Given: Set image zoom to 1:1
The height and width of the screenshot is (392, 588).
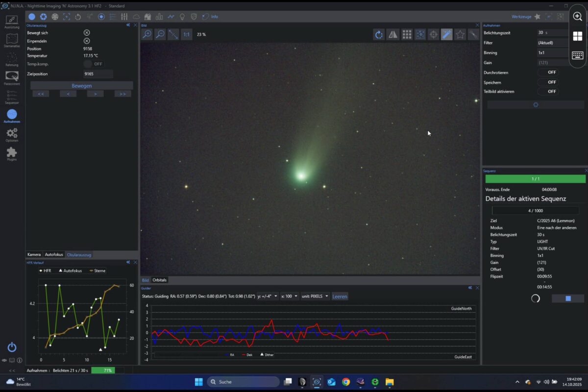Looking at the screenshot, I should (x=186, y=34).
